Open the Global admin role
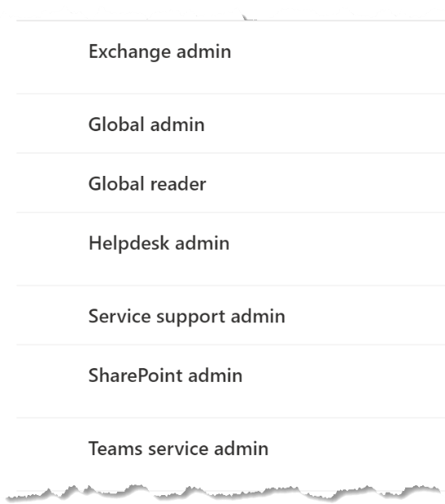445x504 pixels. click(146, 125)
